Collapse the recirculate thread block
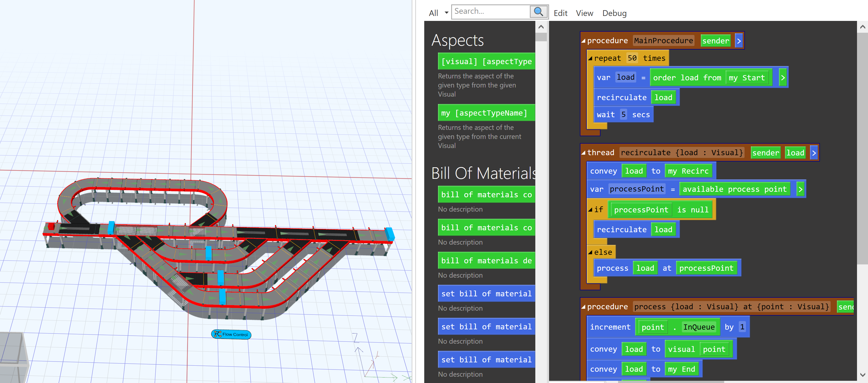Image resolution: width=868 pixels, height=383 pixels. point(583,153)
